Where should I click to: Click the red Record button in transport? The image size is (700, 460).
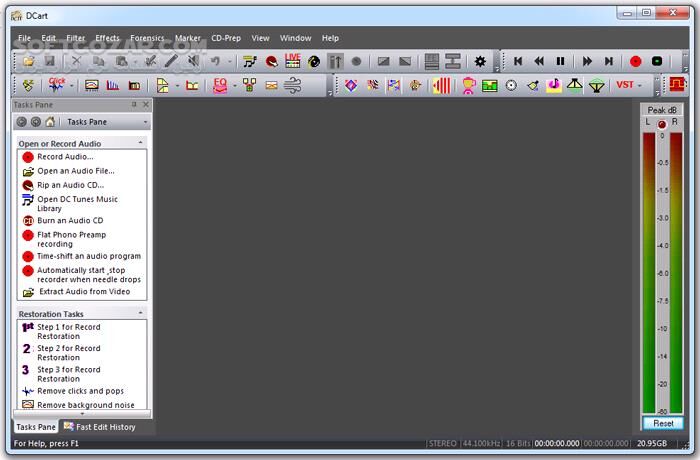pos(635,61)
